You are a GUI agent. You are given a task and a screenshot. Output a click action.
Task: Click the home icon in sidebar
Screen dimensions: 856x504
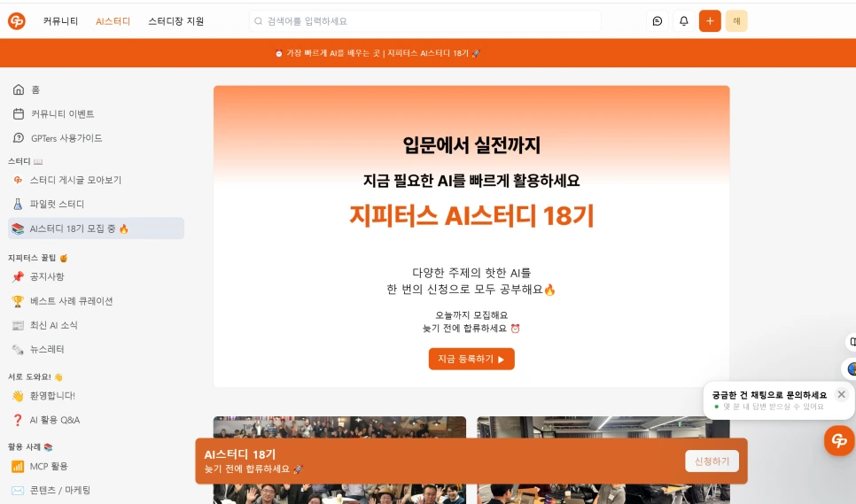19,89
